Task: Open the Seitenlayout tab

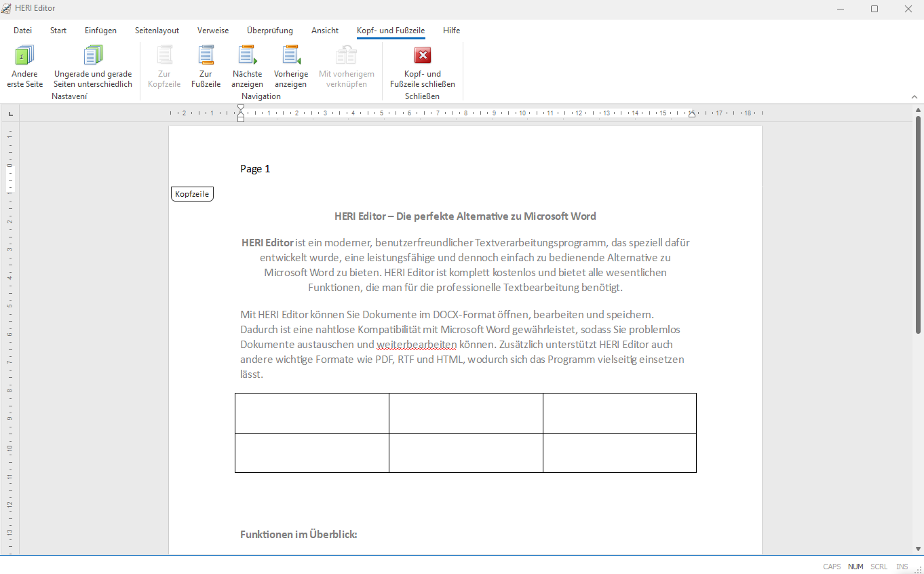Action: click(x=157, y=31)
